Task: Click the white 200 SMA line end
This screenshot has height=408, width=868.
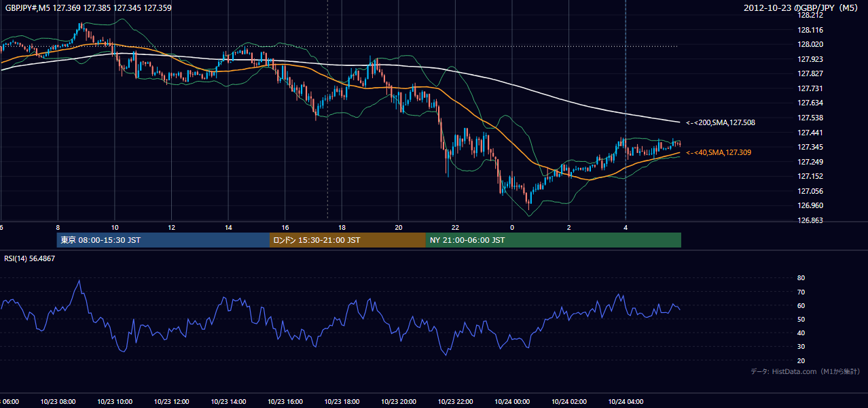Action: (679, 122)
